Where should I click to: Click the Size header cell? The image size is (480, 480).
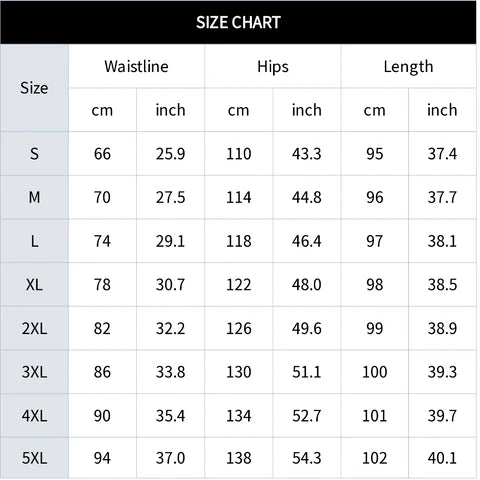[x=34, y=88]
